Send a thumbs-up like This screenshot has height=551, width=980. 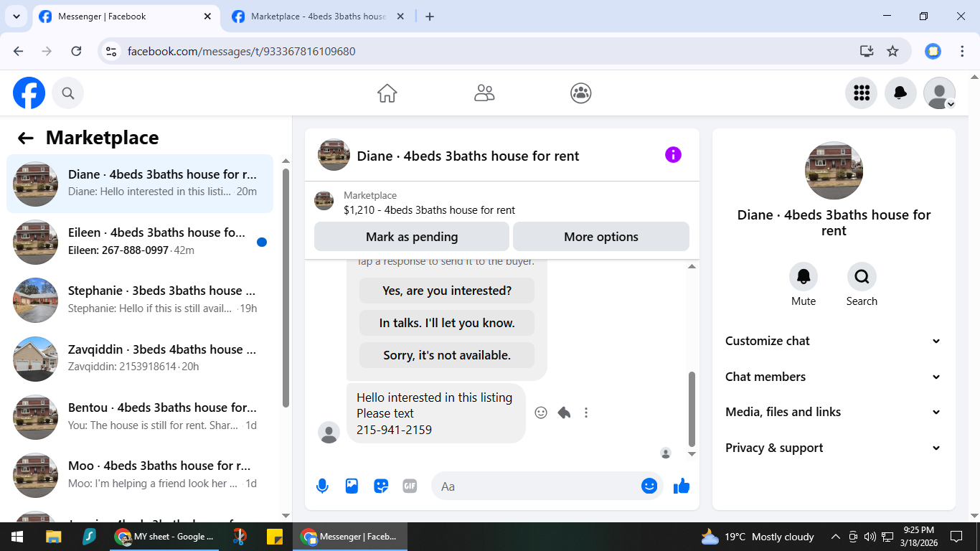682,486
